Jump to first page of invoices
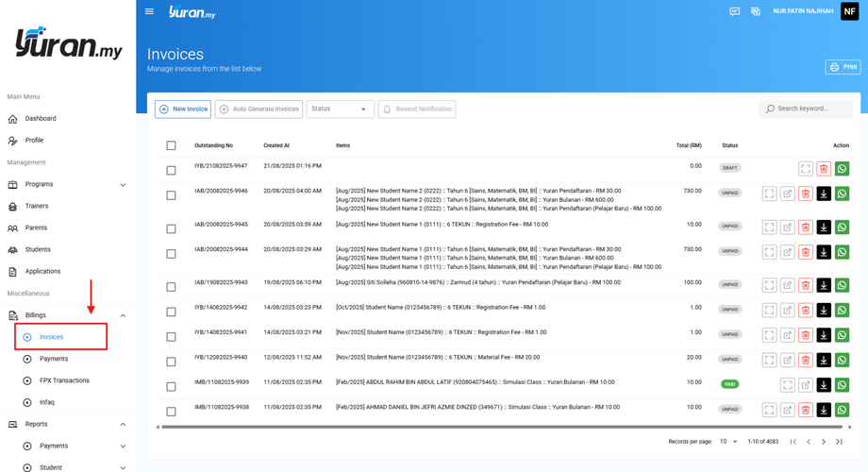This screenshot has height=472, width=868. (793, 442)
